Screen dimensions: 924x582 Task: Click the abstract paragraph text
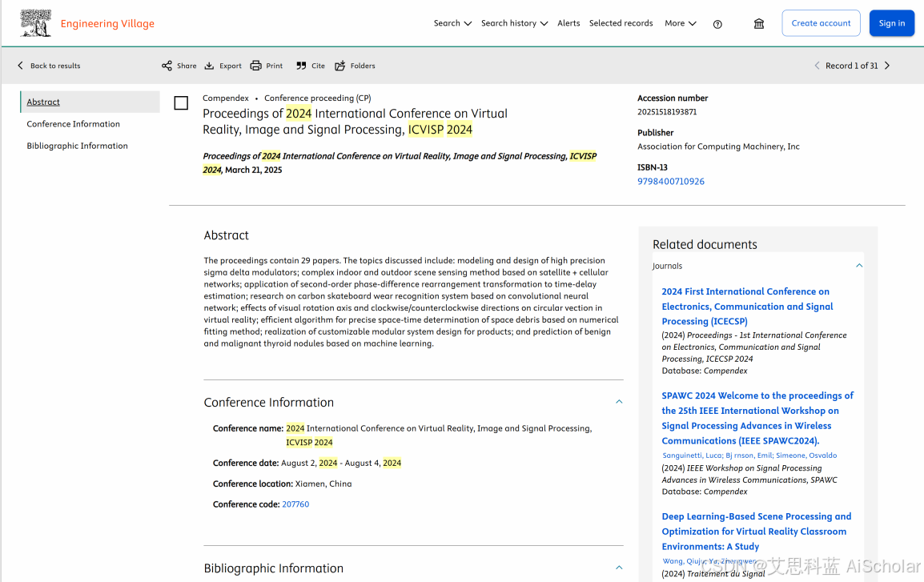pos(412,302)
